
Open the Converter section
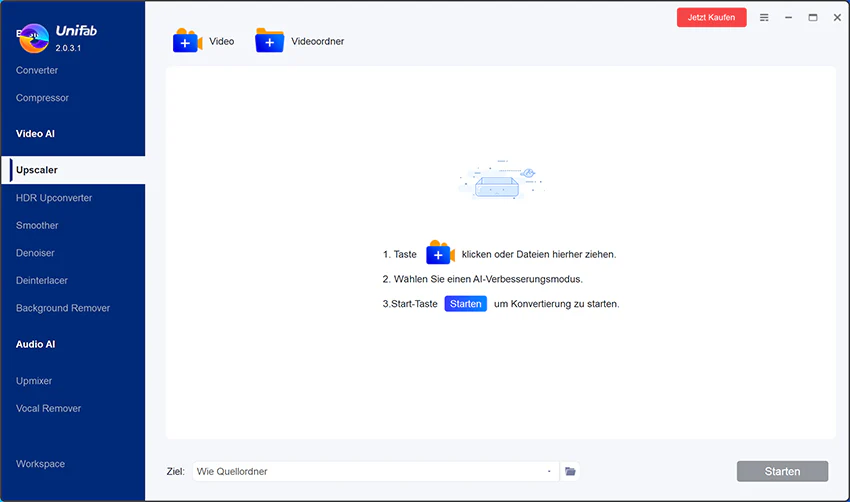(37, 70)
